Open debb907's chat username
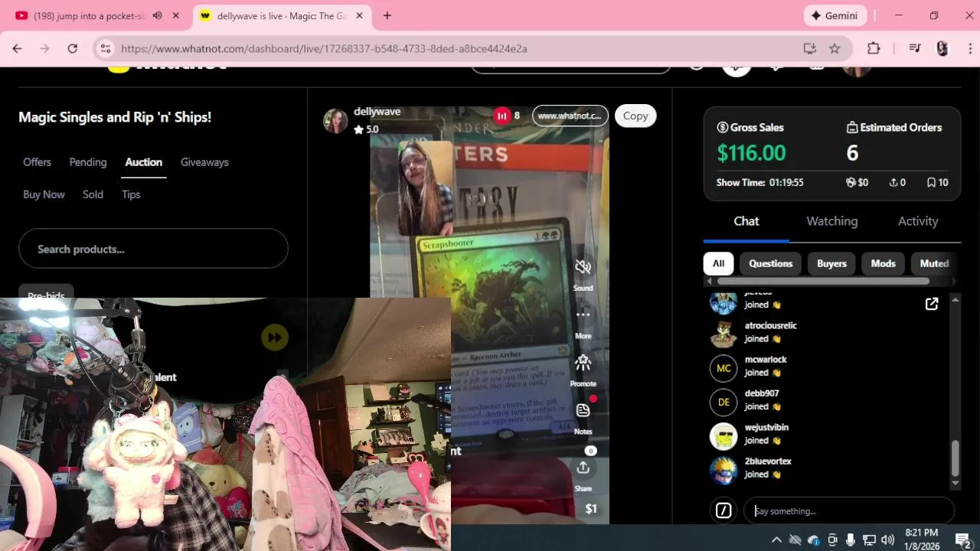Image resolution: width=980 pixels, height=551 pixels. pyautogui.click(x=761, y=393)
